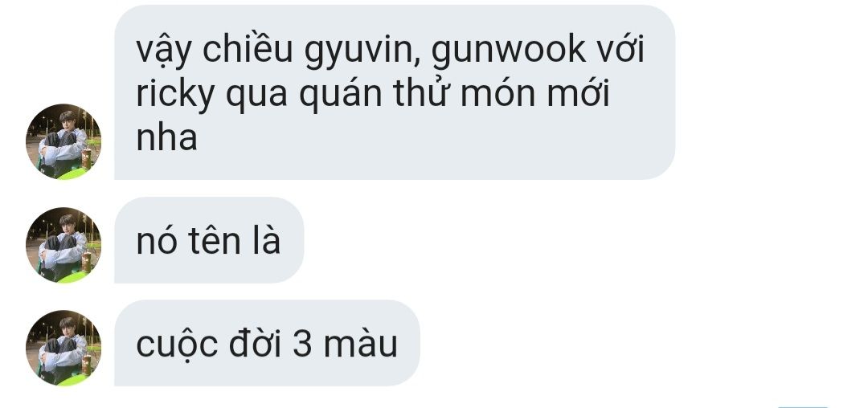Tap the avatar next to 'nó tên là'
The width and height of the screenshot is (868, 408).
click(x=63, y=245)
